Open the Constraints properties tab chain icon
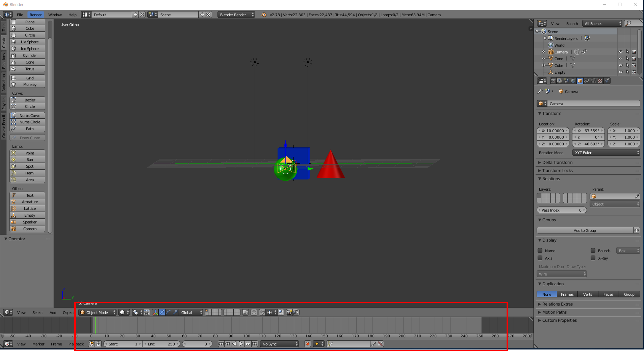The height and width of the screenshot is (351, 644). pos(587,81)
